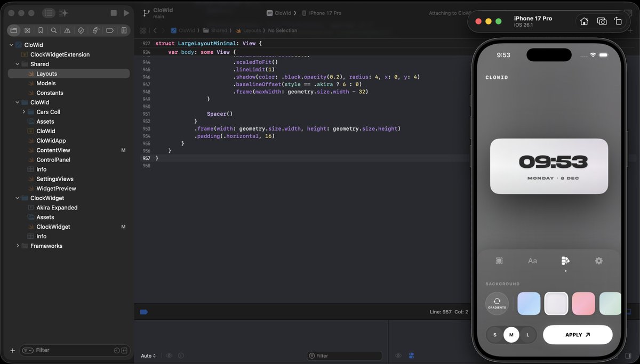Toggle the debug area quick look eye
Image resolution: width=640 pixels, height=364 pixels.
pos(169,355)
